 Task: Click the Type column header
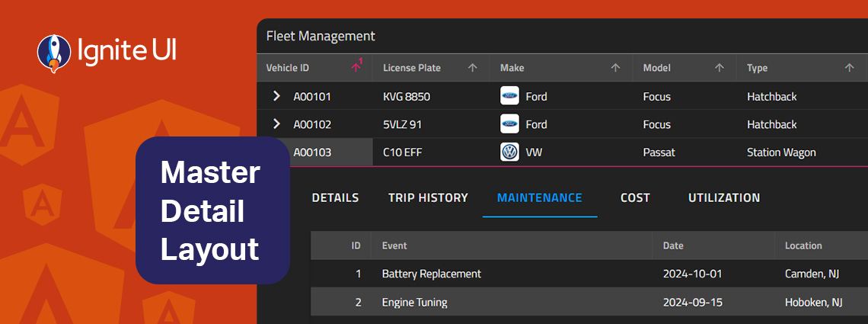click(x=802, y=68)
